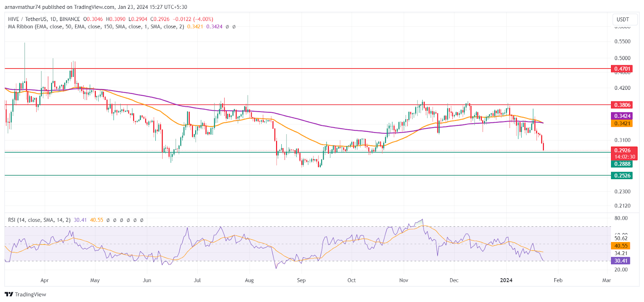
Task: Click the Dec label on time axis
Action: click(454, 280)
